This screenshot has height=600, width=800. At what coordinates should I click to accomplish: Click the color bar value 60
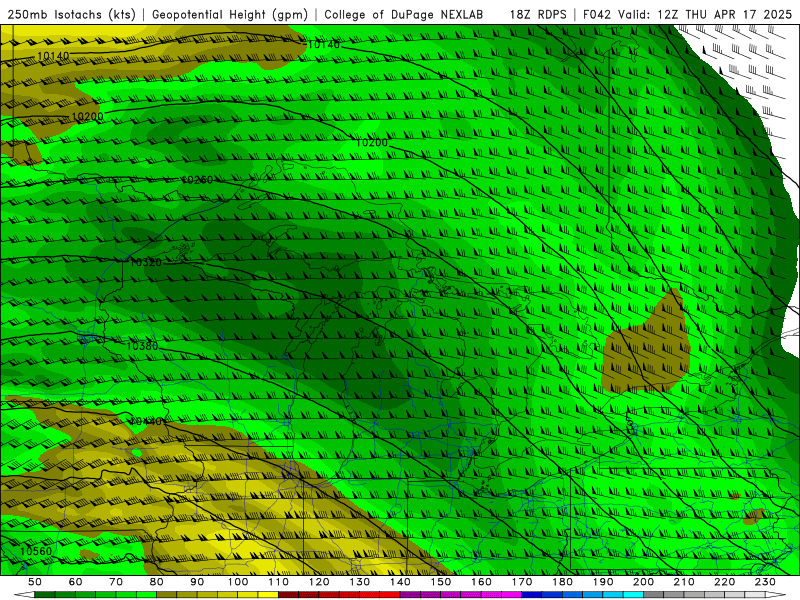[x=75, y=582]
